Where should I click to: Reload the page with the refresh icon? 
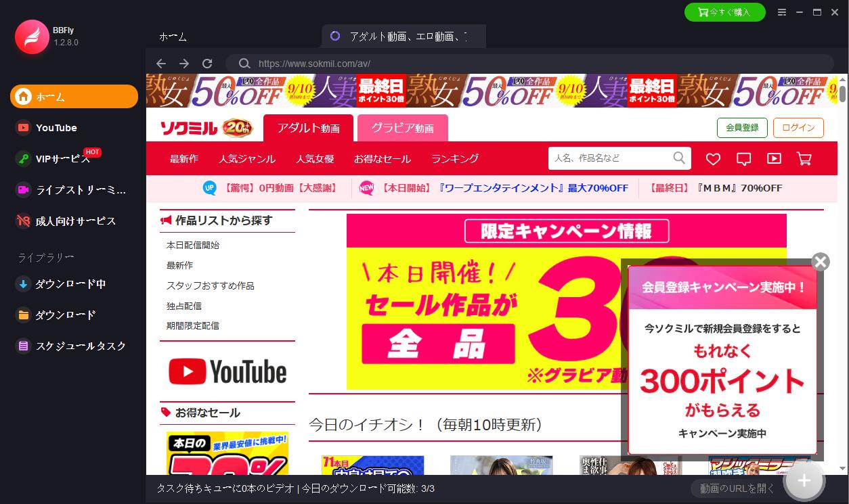coord(207,64)
